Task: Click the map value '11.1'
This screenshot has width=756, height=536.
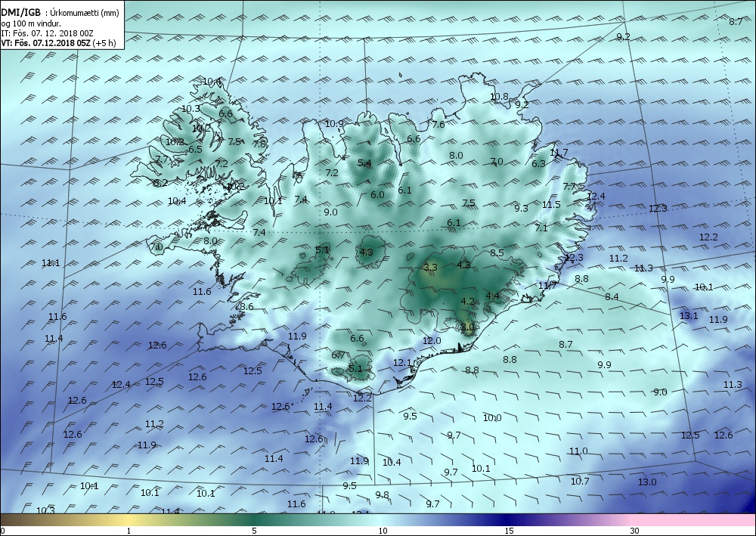Action: point(51,262)
